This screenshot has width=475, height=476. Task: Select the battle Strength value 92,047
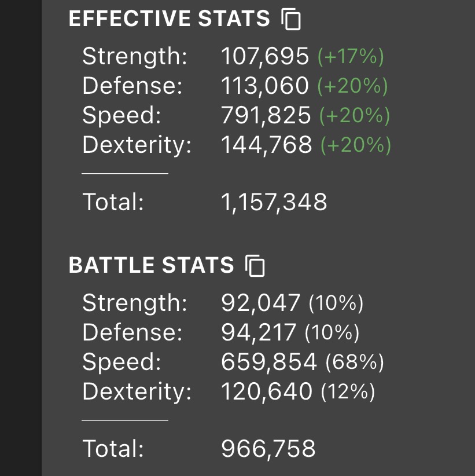tap(261, 303)
